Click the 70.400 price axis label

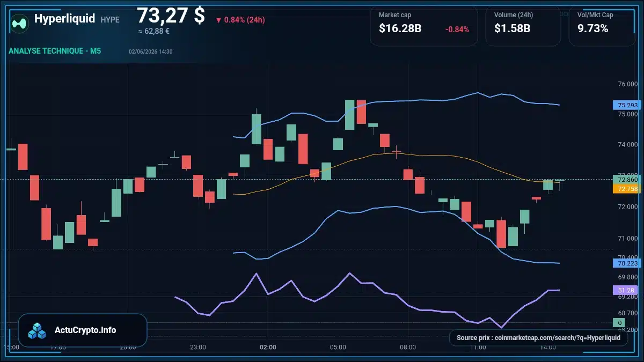[x=627, y=257]
